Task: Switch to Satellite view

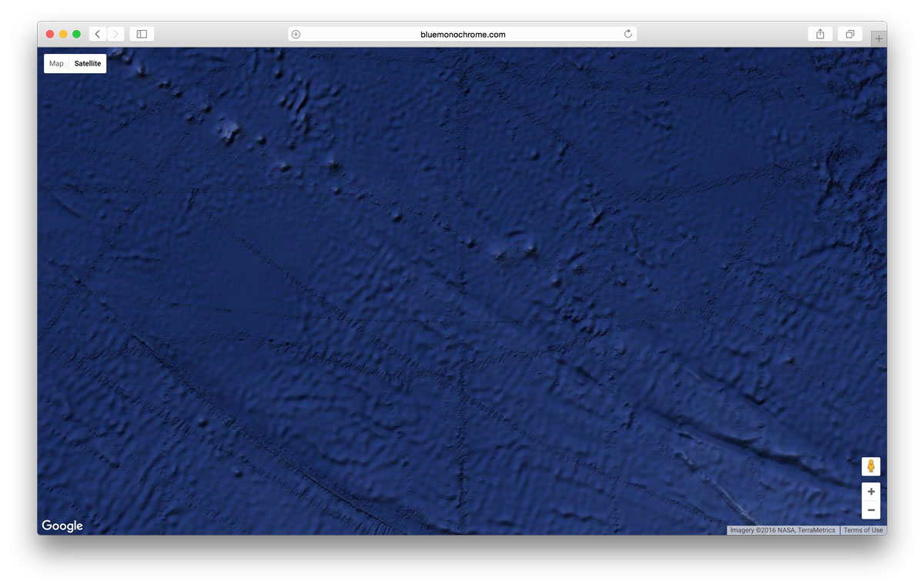Action: pos(88,64)
